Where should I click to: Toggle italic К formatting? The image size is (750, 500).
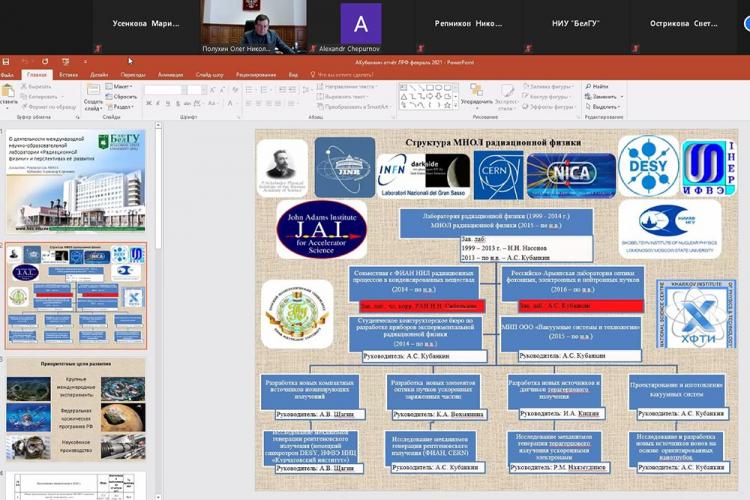click(x=158, y=104)
